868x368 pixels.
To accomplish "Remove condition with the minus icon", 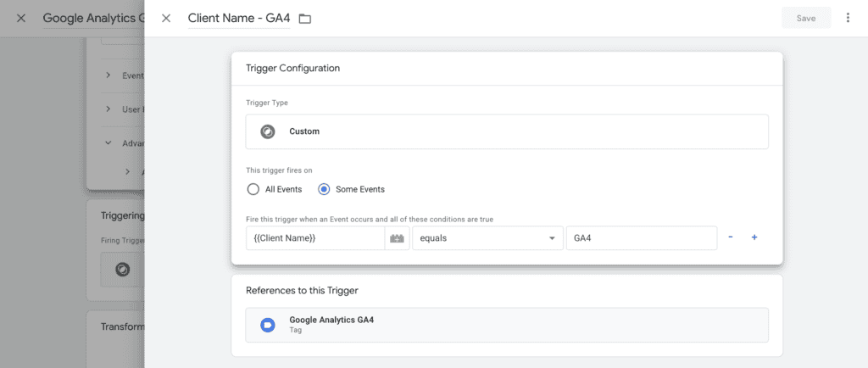I will (731, 237).
